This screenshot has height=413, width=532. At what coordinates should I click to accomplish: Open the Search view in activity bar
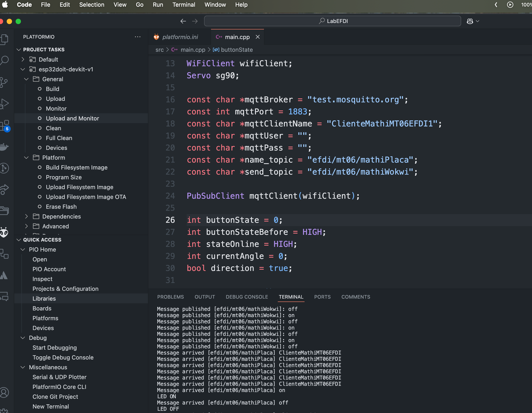[x=4, y=60]
